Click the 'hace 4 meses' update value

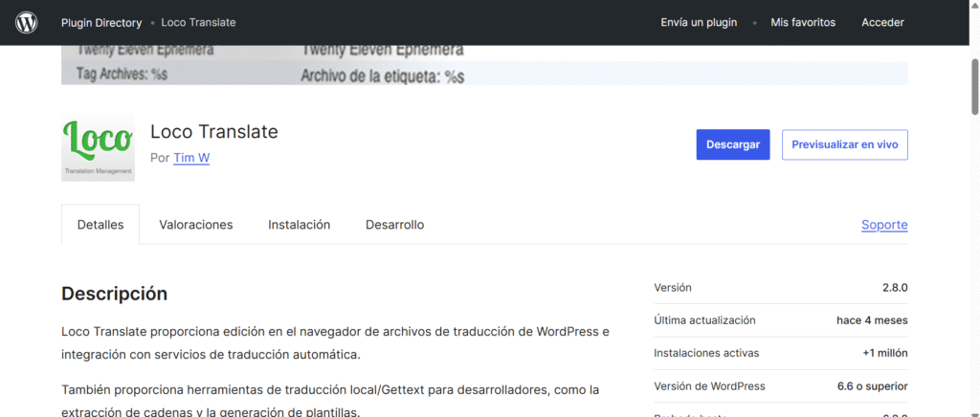[x=873, y=320]
